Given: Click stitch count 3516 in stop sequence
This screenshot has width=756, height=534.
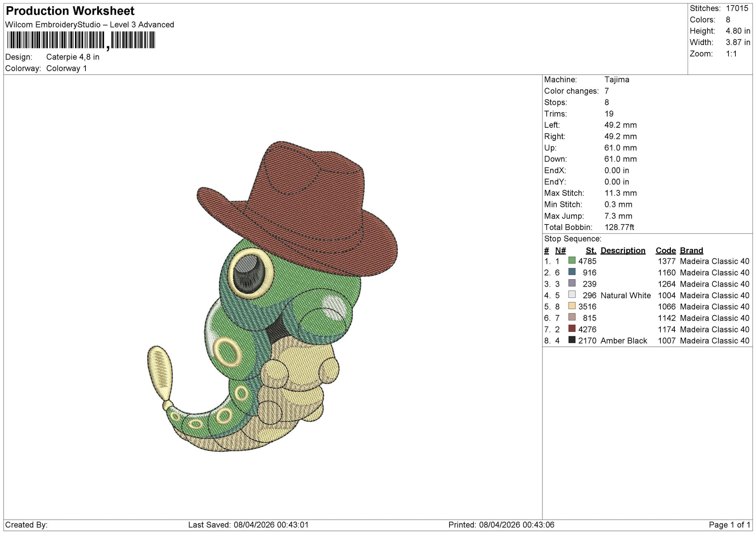Looking at the screenshot, I should tap(587, 307).
